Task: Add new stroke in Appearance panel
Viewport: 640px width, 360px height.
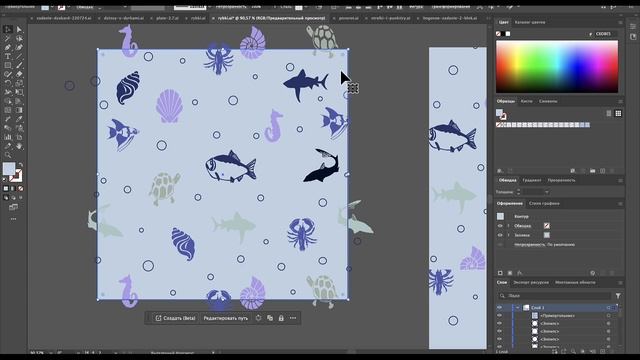Action: point(500,273)
